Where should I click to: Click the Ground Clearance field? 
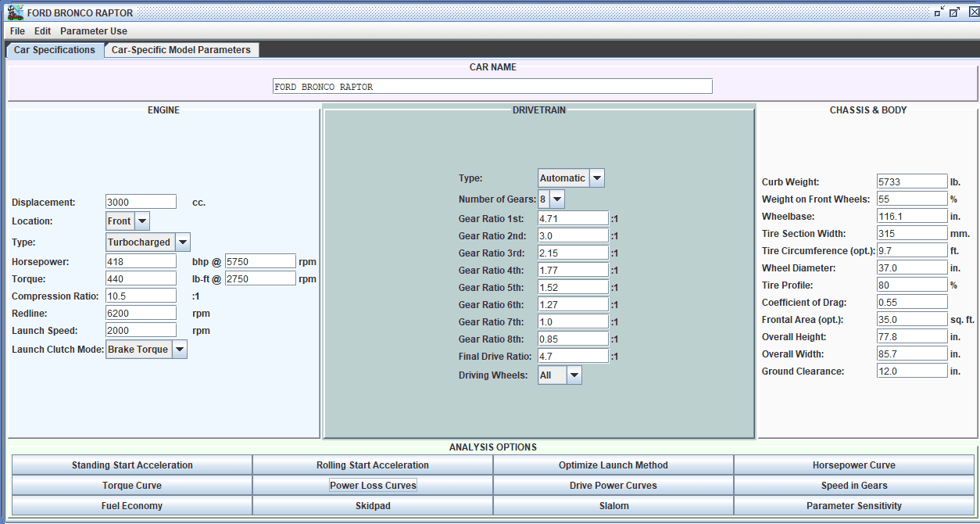tap(912, 371)
